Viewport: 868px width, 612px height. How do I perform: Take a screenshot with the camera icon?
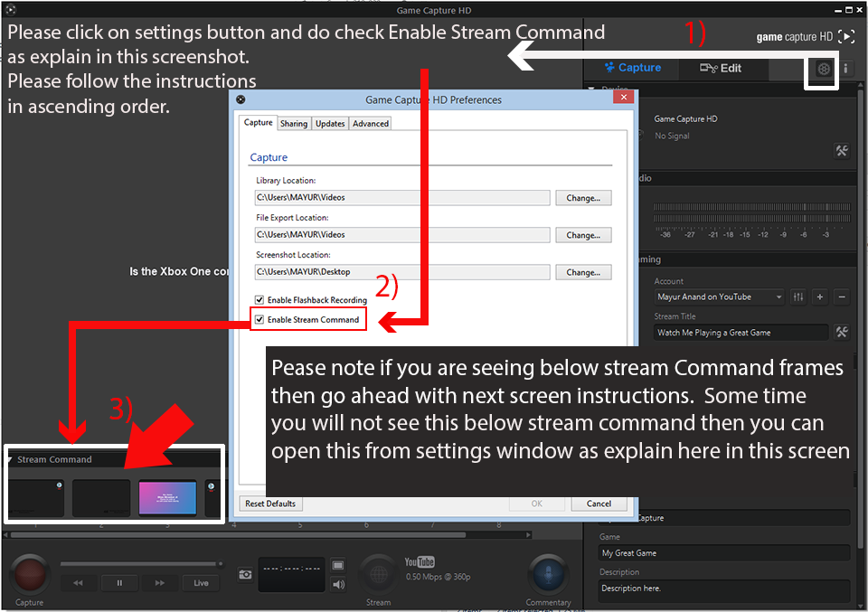tap(245, 574)
